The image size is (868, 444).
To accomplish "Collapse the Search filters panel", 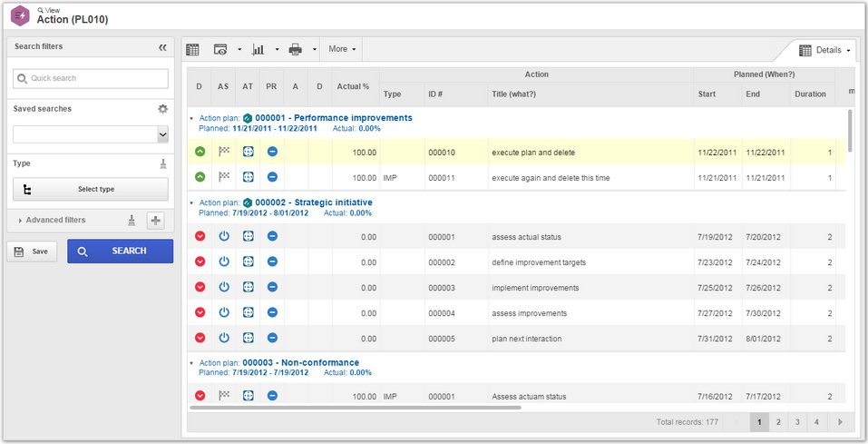I will tap(162, 48).
